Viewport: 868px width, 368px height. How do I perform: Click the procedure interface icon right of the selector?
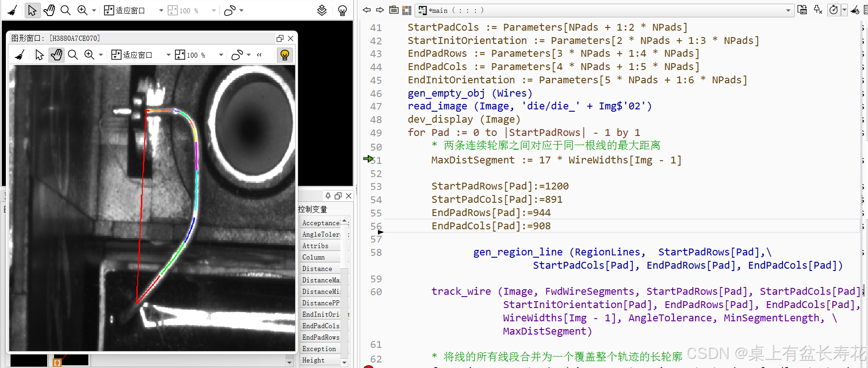(802, 10)
